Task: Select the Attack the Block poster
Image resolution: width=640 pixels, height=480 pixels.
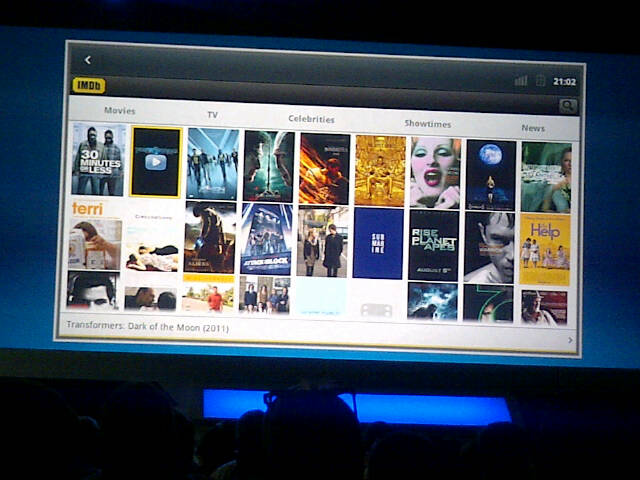Action: (266, 238)
